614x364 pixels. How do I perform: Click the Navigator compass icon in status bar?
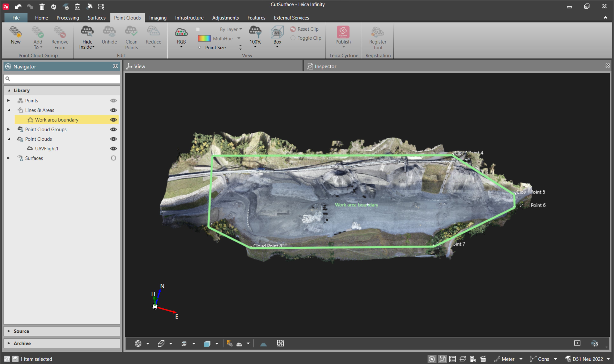point(432,359)
